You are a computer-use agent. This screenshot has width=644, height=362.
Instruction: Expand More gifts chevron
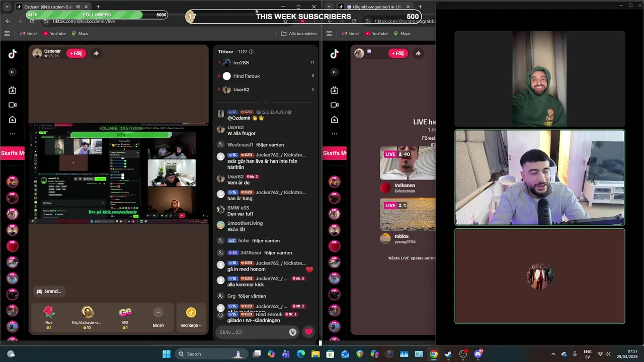pos(158,313)
